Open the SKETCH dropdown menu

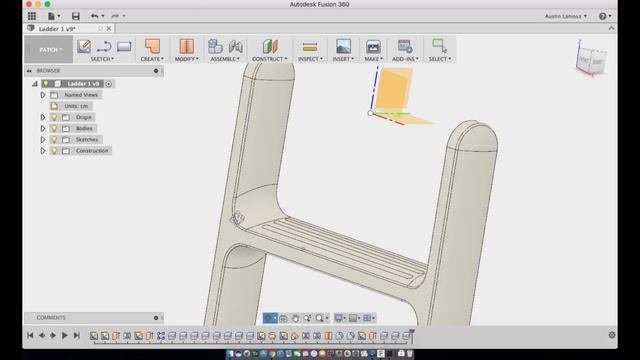pyautogui.click(x=102, y=59)
